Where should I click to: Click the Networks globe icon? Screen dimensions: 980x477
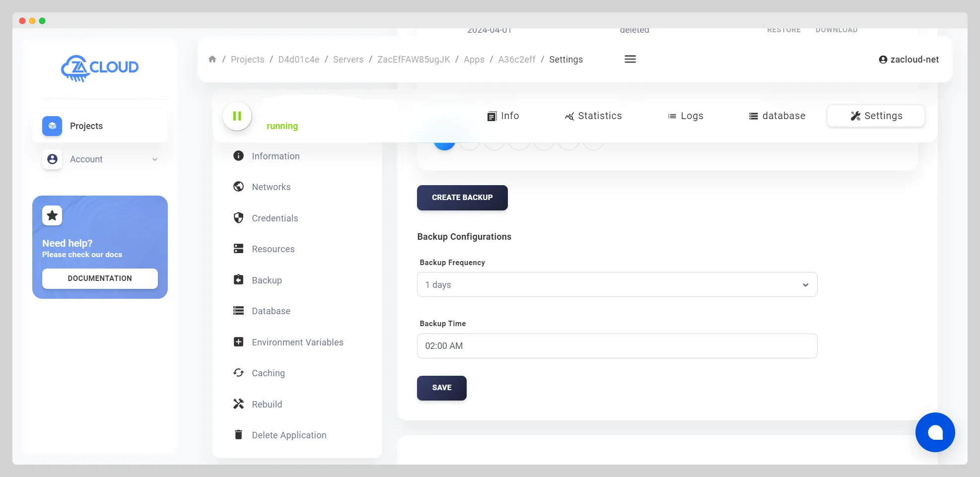(238, 187)
